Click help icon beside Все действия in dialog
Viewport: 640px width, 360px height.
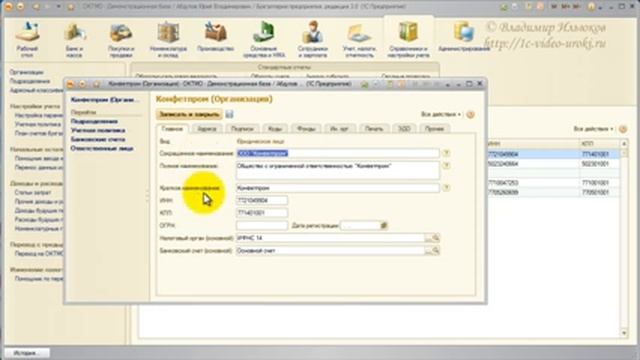[470, 115]
